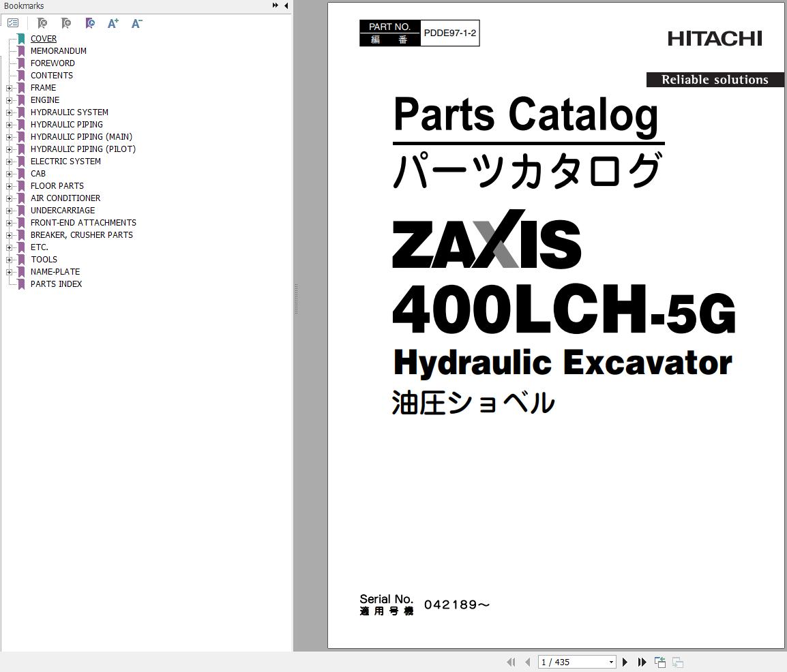Open the page number dropdown arrow
Screen dimensions: 787x672
[611, 662]
